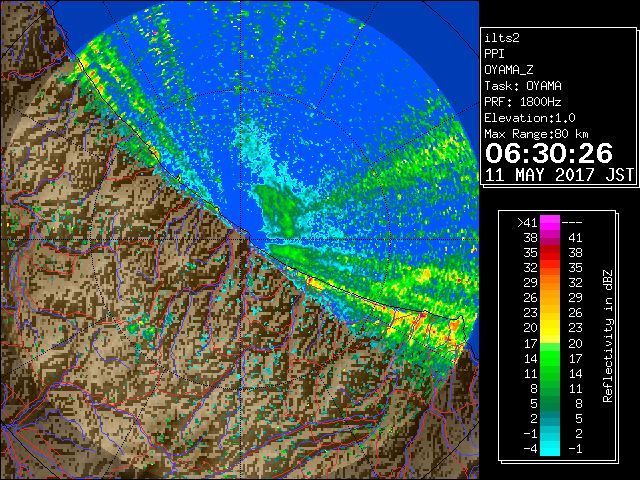Select the "Task: OYAMA" line

tap(523, 86)
